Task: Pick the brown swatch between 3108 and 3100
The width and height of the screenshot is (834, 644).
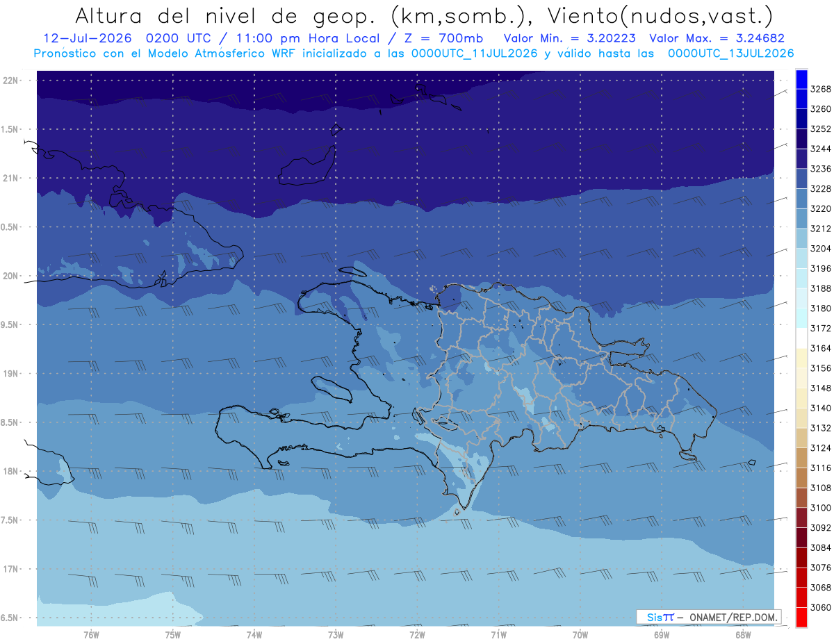Action: pyautogui.click(x=801, y=498)
